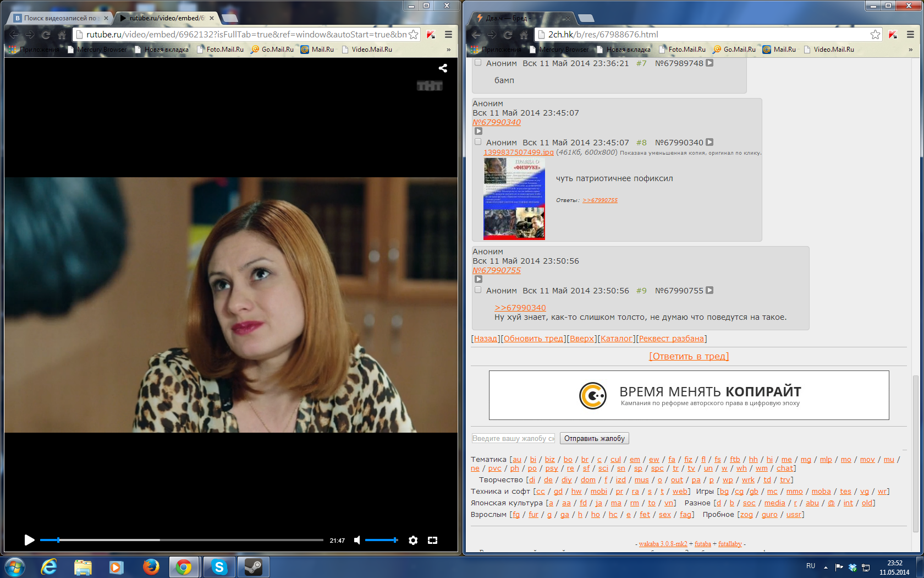Click the rutube address bar
The image size is (924, 578).
pyautogui.click(x=245, y=35)
